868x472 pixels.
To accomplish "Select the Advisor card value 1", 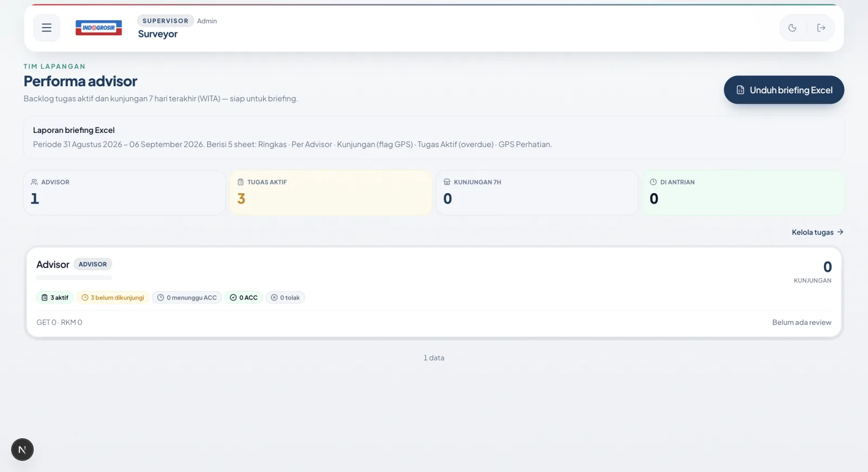I will tap(35, 199).
